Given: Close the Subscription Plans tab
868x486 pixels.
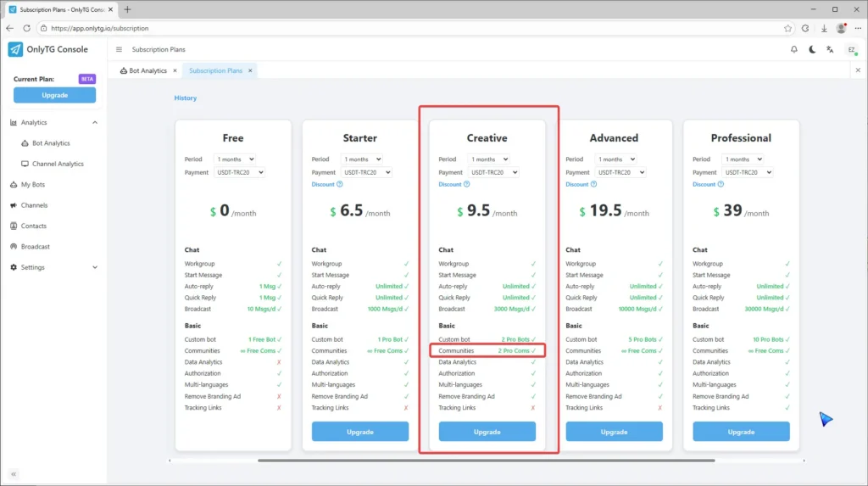Looking at the screenshot, I should click(250, 70).
